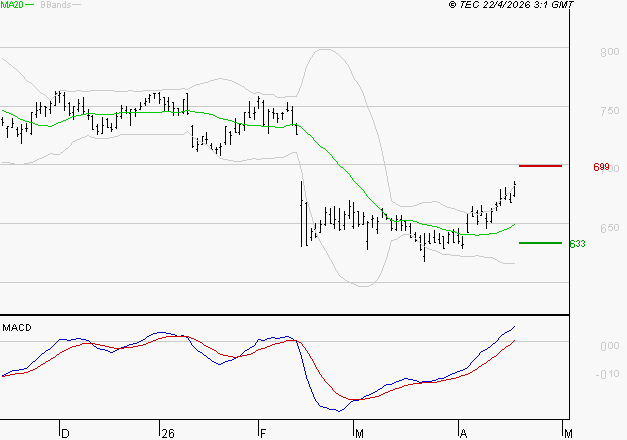This screenshot has height=440, width=627.
Task: Click the MACD 000 axis label
Action: click(x=610, y=346)
